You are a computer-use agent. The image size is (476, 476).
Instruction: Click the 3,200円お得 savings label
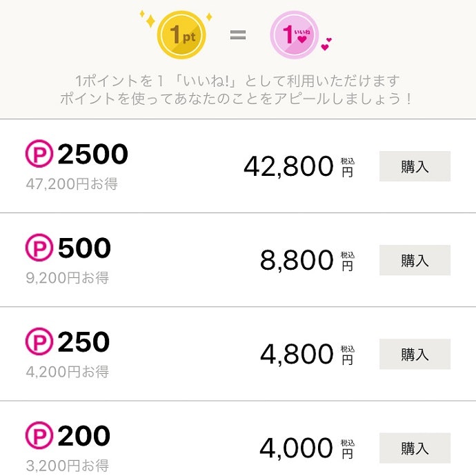pos(68,466)
